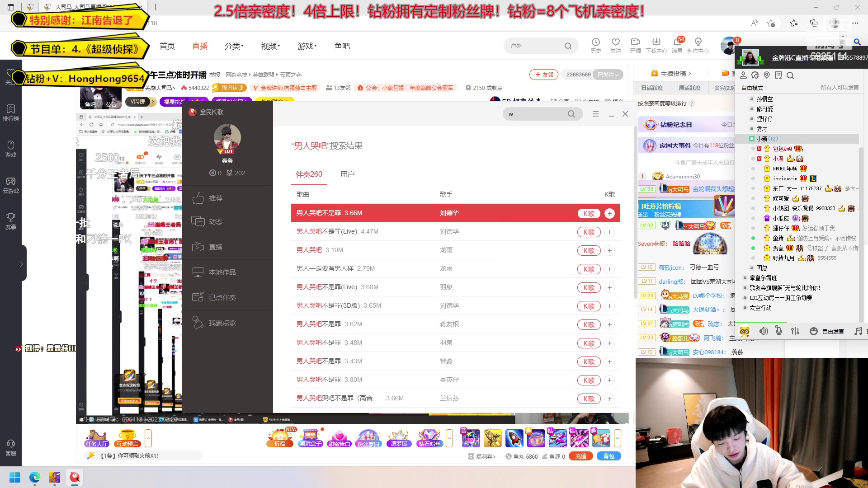Open 赛事 trophy in left sidebar
The height and width of the screenshot is (488, 868).
point(11,221)
